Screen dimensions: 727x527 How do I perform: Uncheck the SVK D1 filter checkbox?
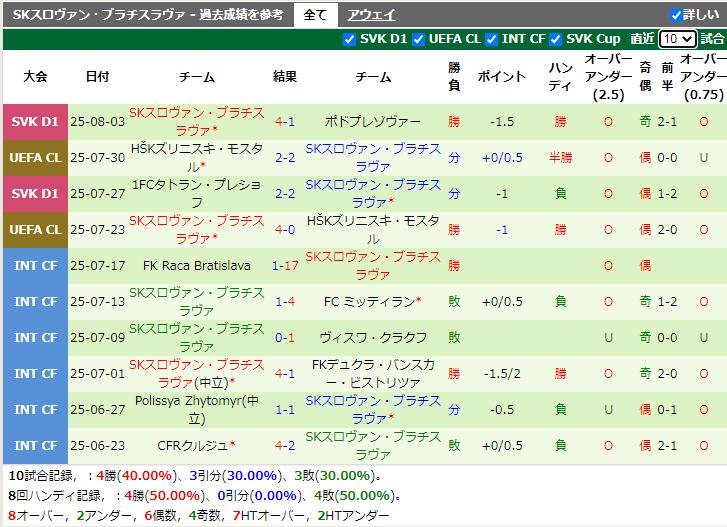(349, 39)
